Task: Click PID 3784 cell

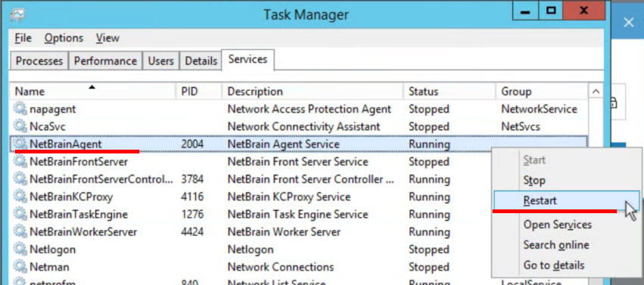Action: point(192,179)
